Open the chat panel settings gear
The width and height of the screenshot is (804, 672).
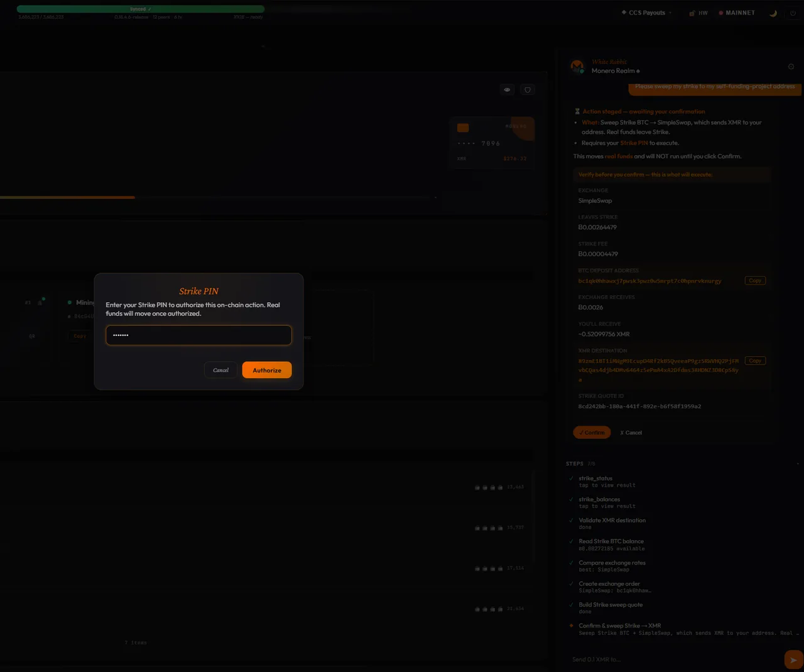[791, 67]
